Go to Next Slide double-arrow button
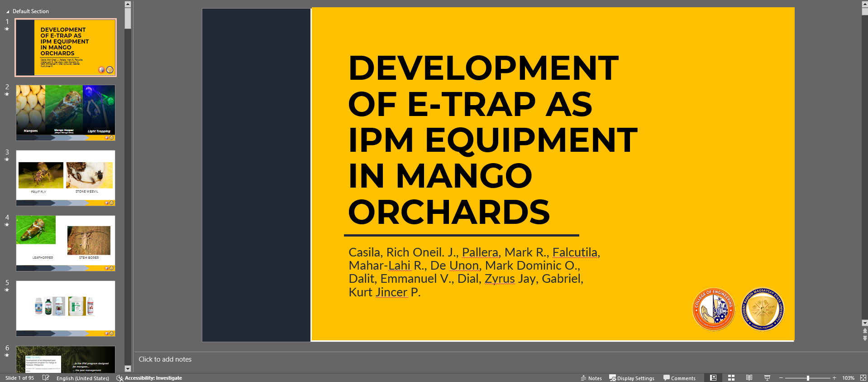This screenshot has width=868, height=382. click(865, 338)
